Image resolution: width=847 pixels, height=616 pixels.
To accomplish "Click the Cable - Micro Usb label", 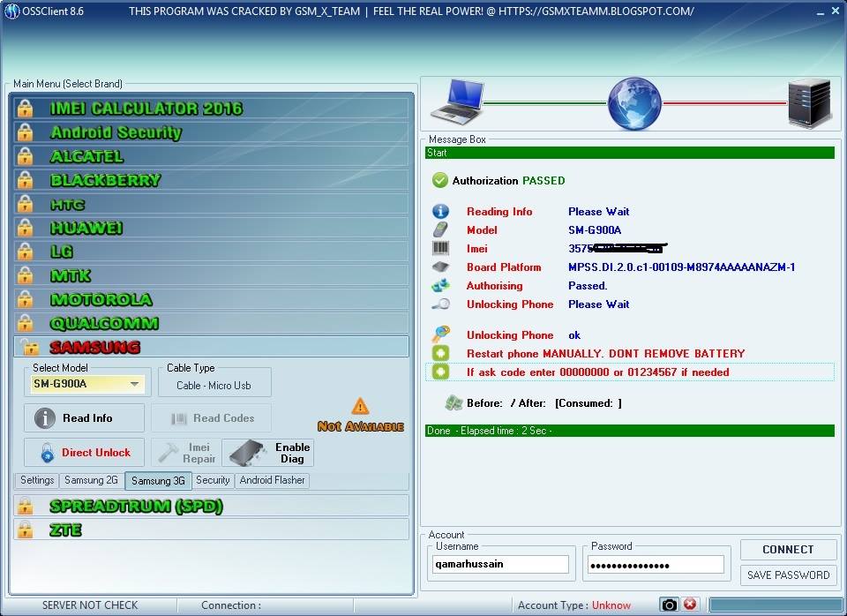I will [214, 386].
